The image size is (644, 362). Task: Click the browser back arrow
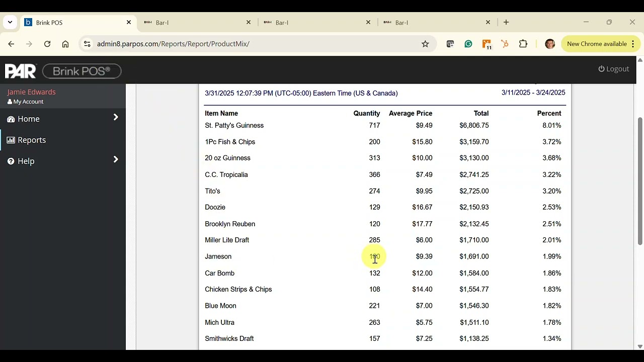tap(11, 44)
